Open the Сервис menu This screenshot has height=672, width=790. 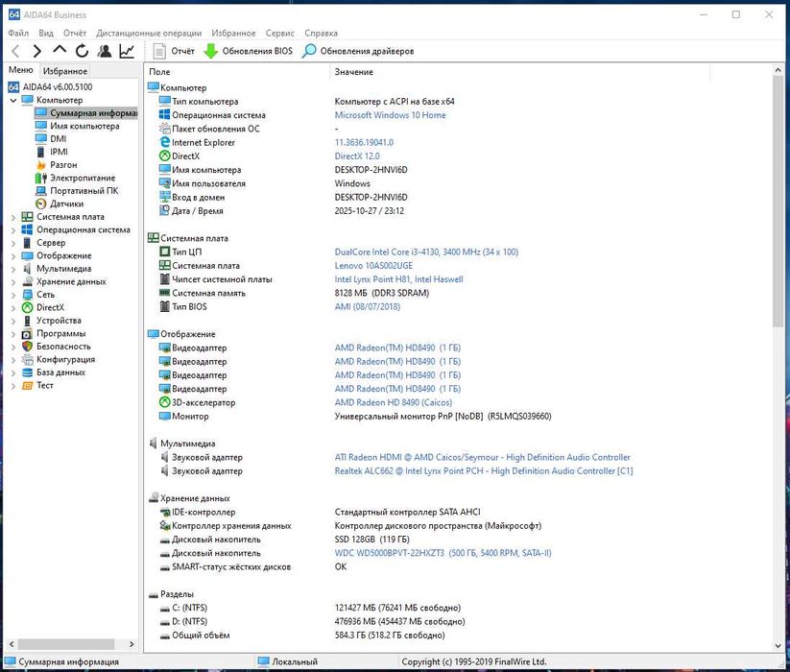pyautogui.click(x=279, y=34)
